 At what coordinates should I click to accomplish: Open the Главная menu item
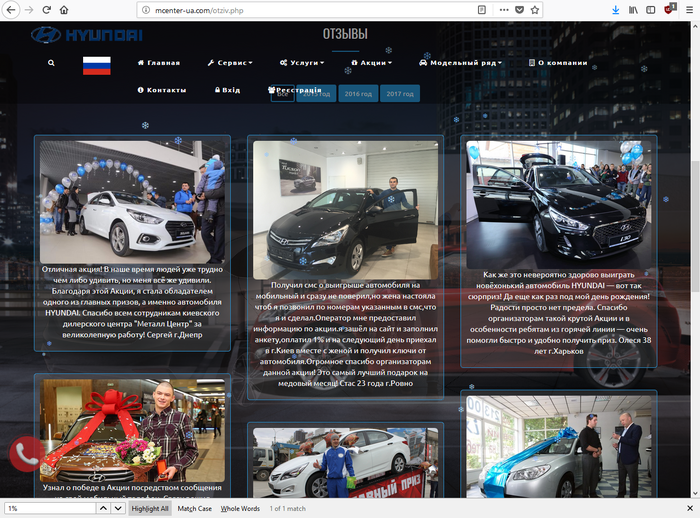click(159, 62)
